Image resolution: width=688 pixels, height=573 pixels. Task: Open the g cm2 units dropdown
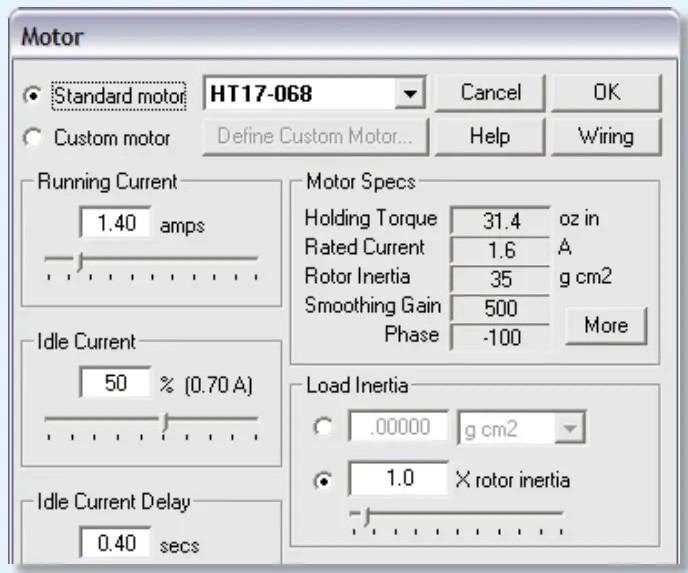[570, 428]
